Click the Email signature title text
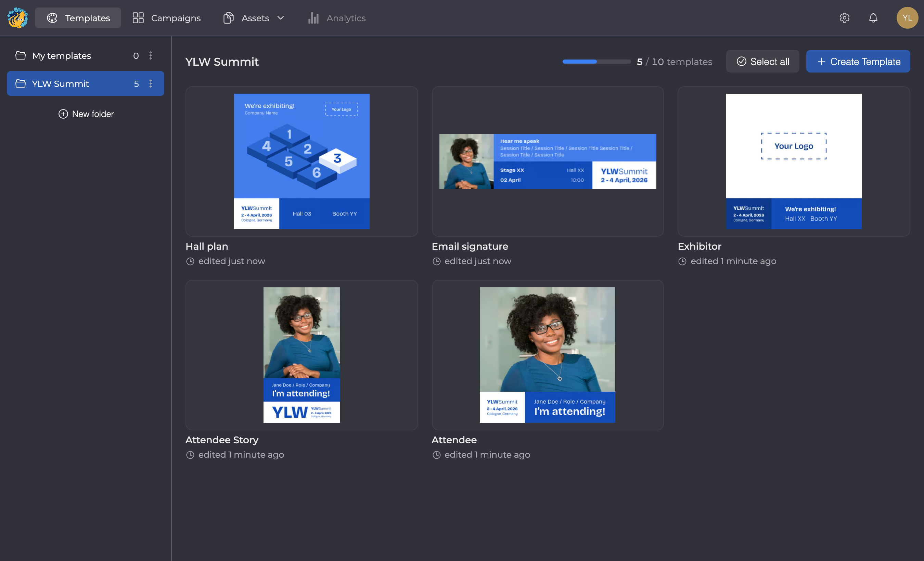 [470, 246]
